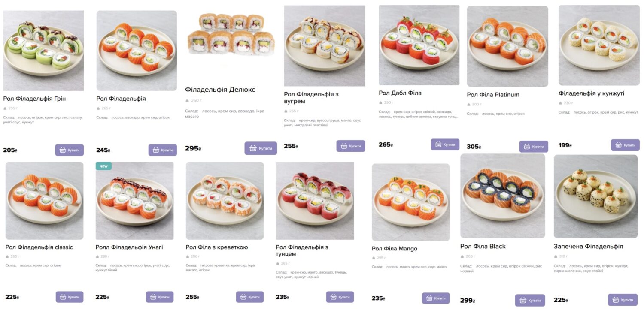
Task: Click the Рол Філадельфія Грін product image
Action: click(43, 51)
